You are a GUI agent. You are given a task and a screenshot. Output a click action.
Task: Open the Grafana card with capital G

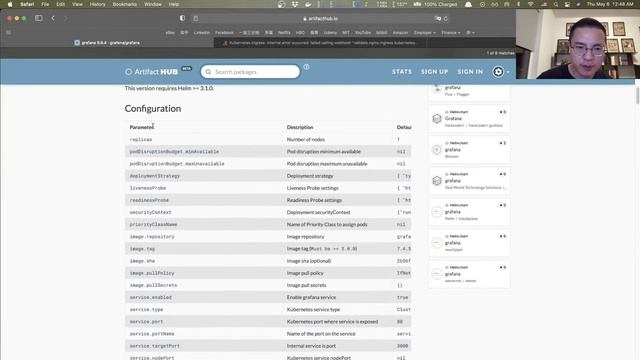click(x=469, y=119)
